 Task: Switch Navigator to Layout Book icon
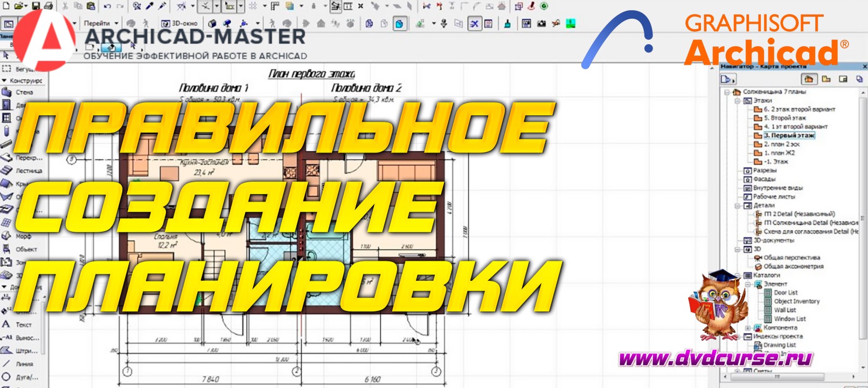coord(843,79)
